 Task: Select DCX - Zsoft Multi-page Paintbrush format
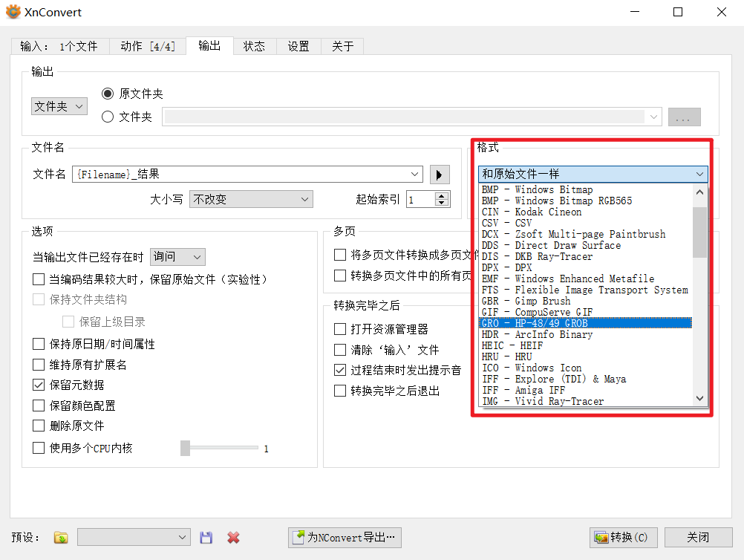click(x=586, y=235)
